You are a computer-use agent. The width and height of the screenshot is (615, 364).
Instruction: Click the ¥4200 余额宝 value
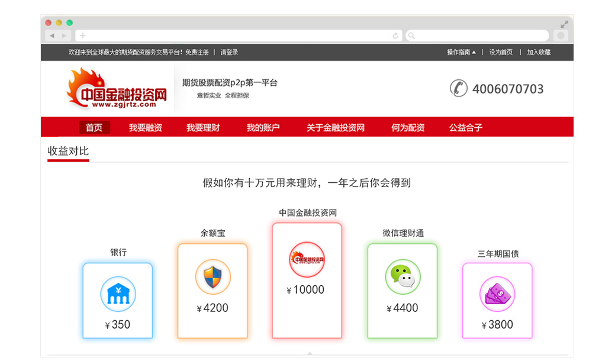[x=212, y=308]
